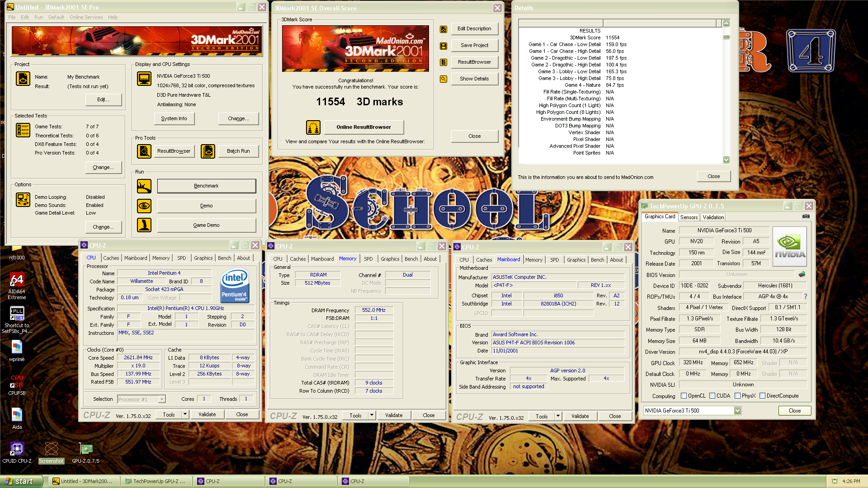Toggle the PhysX checkbox in GPU-Z
Image resolution: width=868 pixels, height=488 pixels.
click(737, 396)
